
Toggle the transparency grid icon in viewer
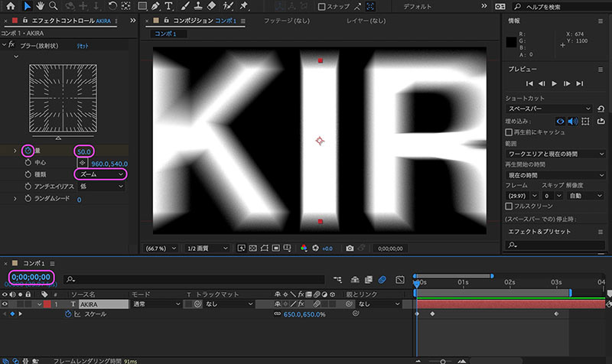click(x=253, y=248)
